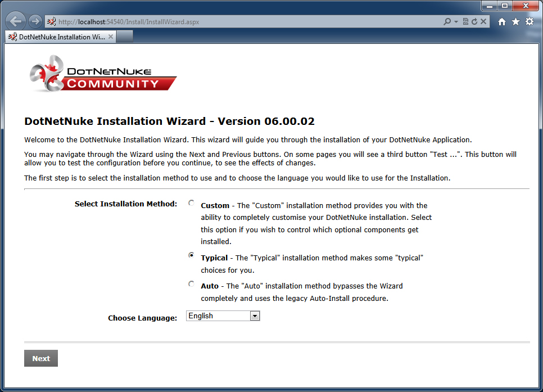Close the DotNetNuke Installation Wizard tab

(111, 37)
